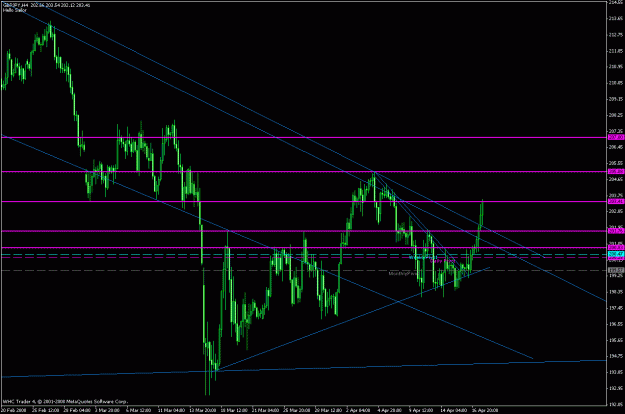Click the '9 Apr 12:00' time label
625x414 pixels.
click(422, 410)
